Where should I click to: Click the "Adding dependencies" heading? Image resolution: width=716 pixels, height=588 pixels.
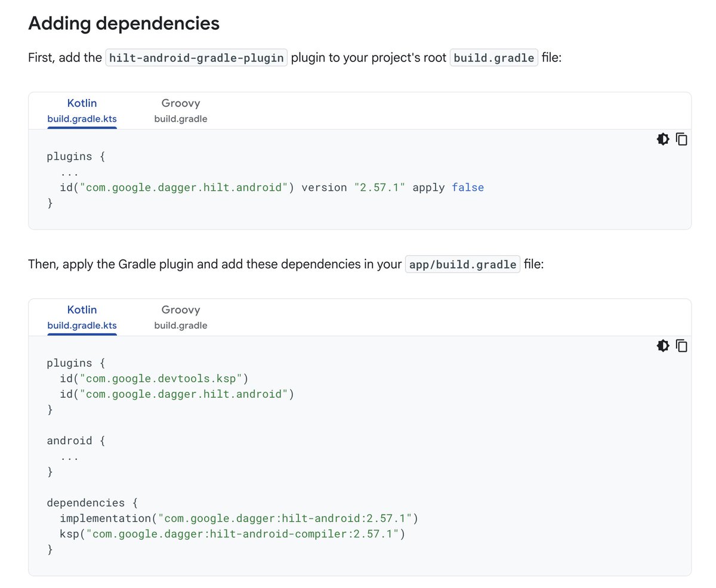[x=124, y=23]
